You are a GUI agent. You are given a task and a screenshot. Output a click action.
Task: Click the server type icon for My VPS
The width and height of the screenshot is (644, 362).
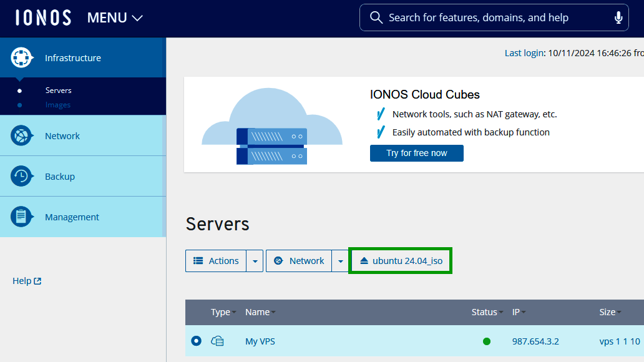(x=217, y=341)
